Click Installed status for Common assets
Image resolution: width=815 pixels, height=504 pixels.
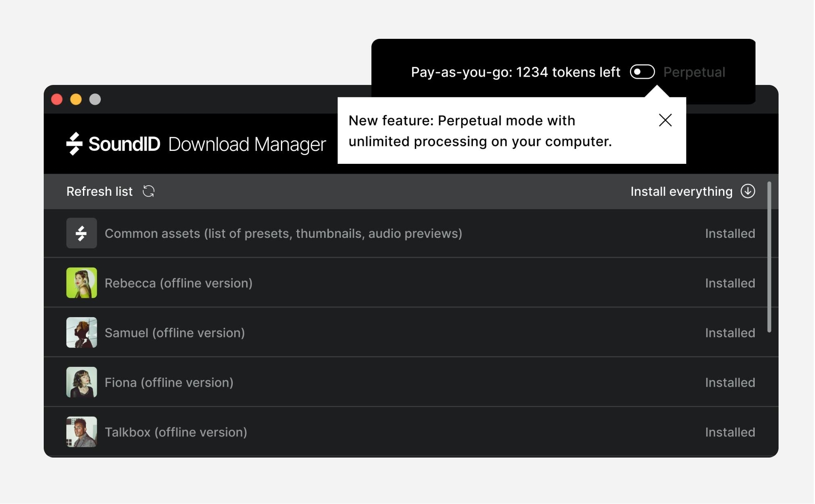point(730,233)
